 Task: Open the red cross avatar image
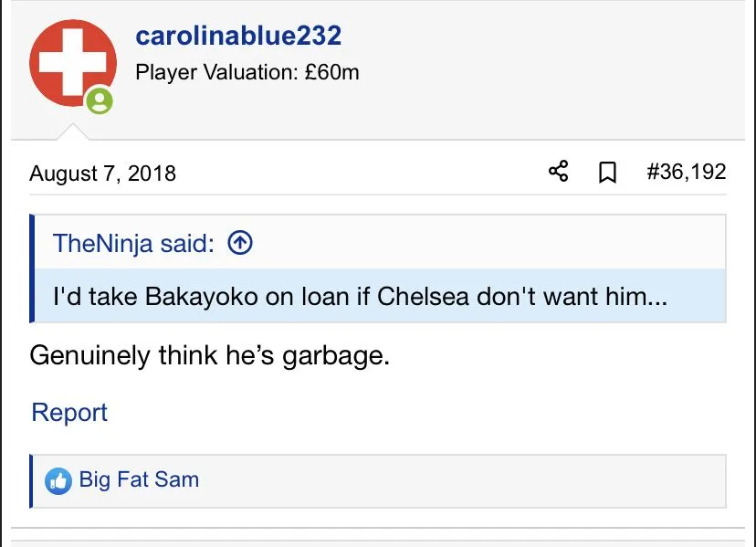72,62
